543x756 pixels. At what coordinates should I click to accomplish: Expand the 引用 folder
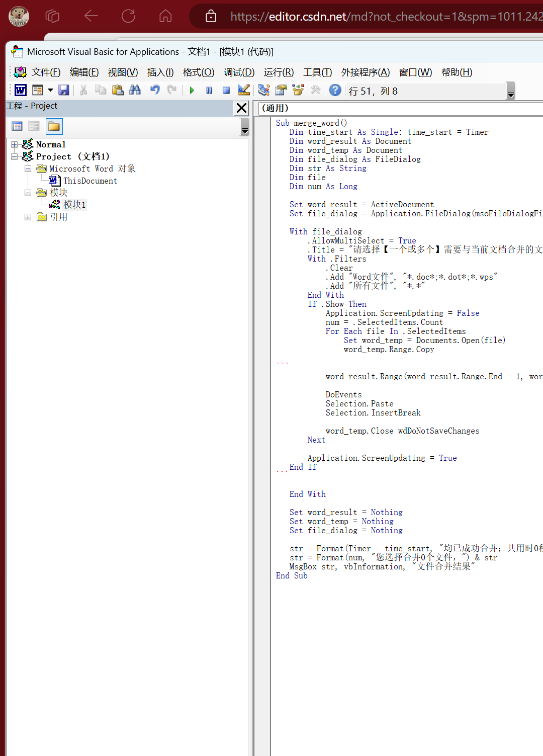[28, 217]
